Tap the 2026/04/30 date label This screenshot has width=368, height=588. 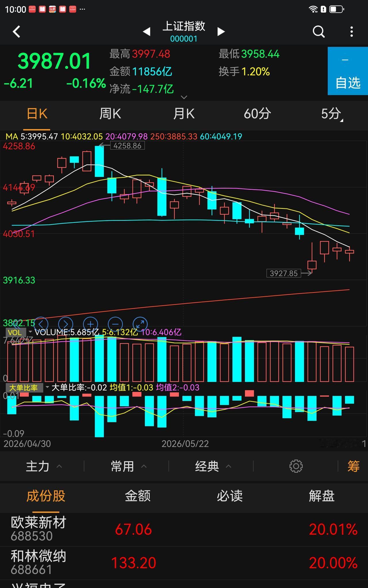(27, 444)
